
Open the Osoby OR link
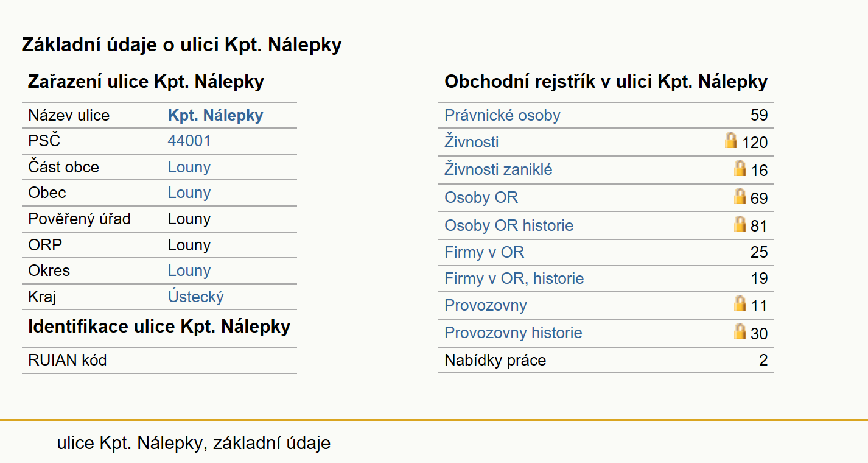(481, 197)
